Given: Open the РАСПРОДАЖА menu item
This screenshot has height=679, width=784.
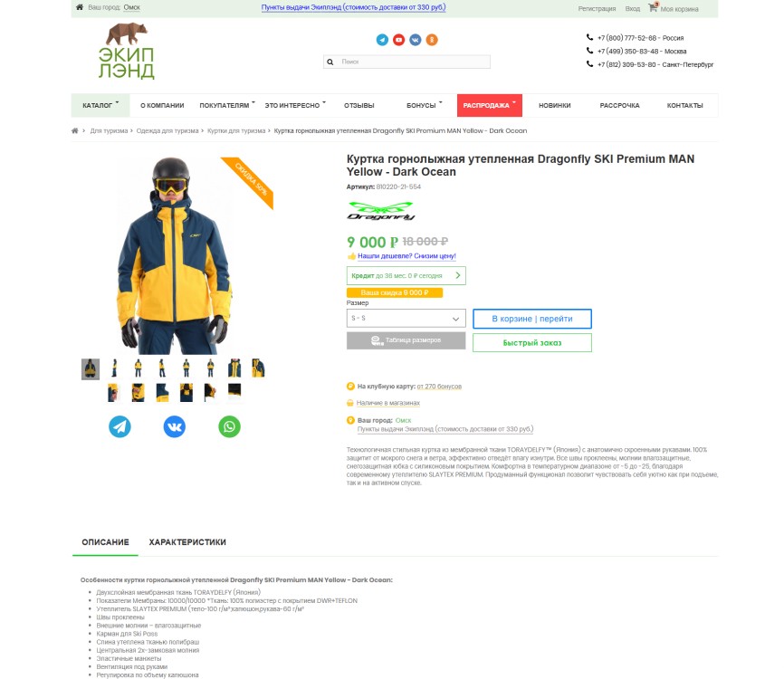Looking at the screenshot, I should (490, 106).
